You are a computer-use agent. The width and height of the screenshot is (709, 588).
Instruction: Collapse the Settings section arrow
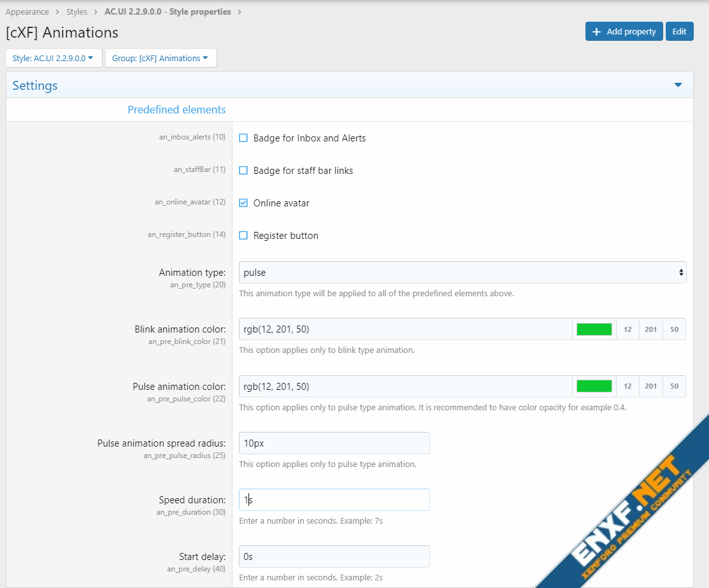[x=678, y=85]
